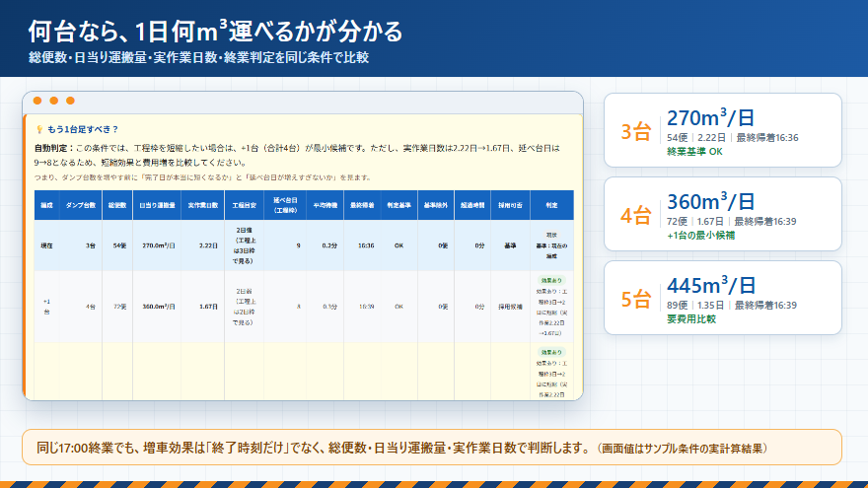
Task: Click the 現状 badge in the 現在 row
Action: pos(551,236)
